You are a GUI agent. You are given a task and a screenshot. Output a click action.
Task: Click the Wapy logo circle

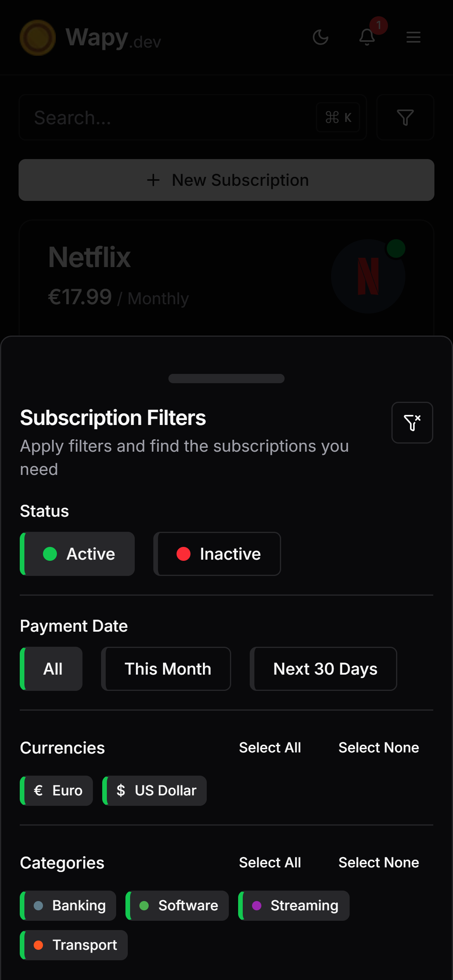tap(38, 38)
